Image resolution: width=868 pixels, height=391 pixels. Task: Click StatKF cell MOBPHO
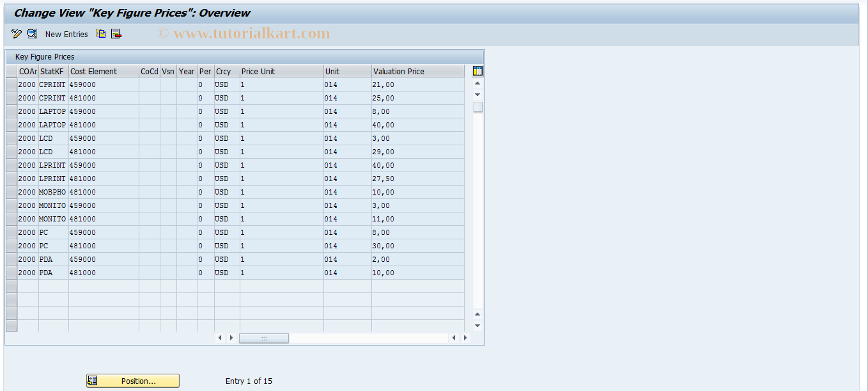[x=54, y=192]
